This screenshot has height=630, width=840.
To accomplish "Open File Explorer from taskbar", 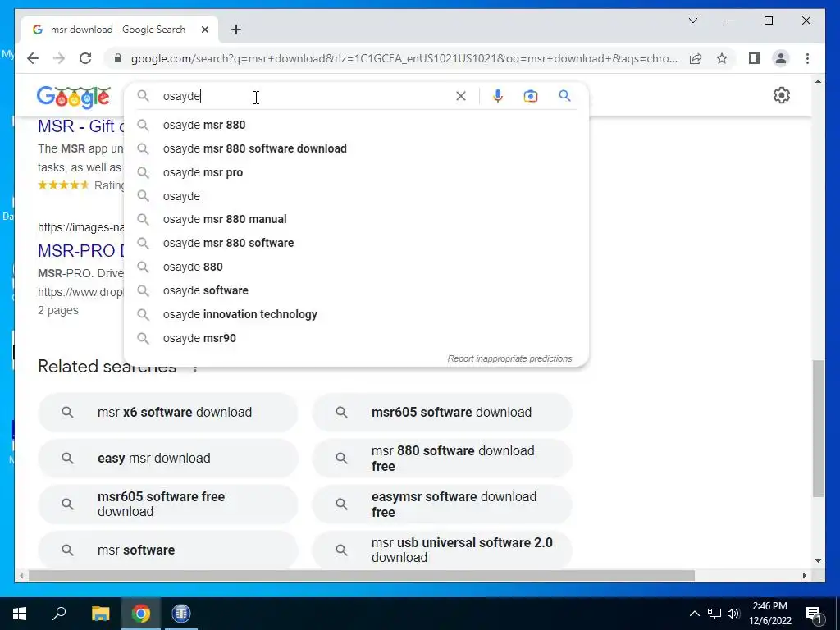I will (100, 614).
